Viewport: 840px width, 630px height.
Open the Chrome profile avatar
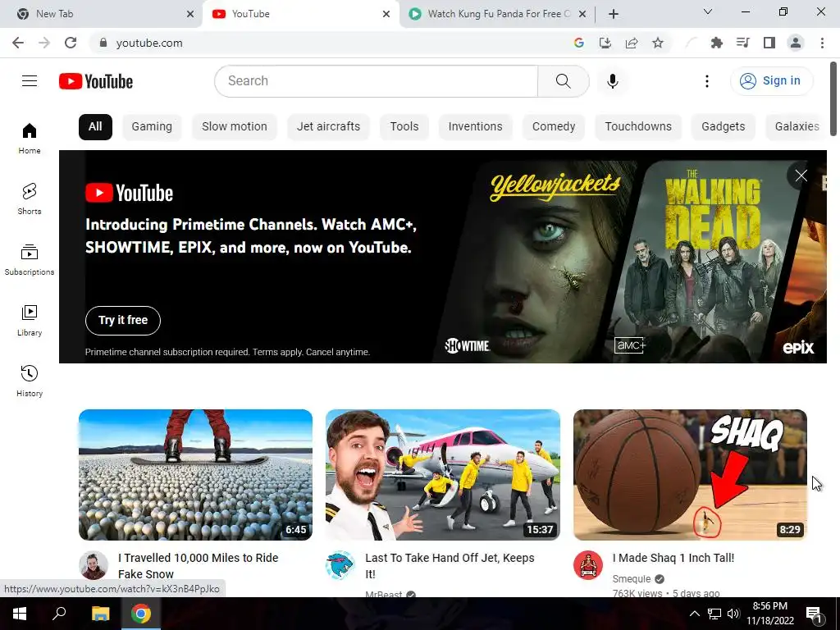796,43
